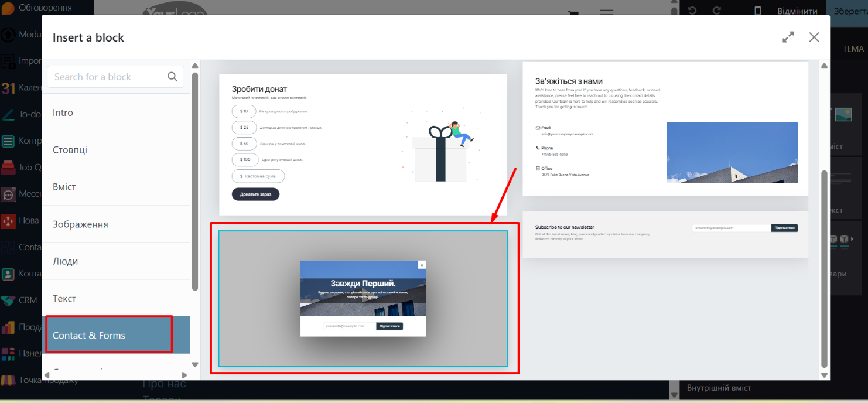Insert the Завжди Перший popup block
Screen dimensions: 868x403
pos(363,299)
